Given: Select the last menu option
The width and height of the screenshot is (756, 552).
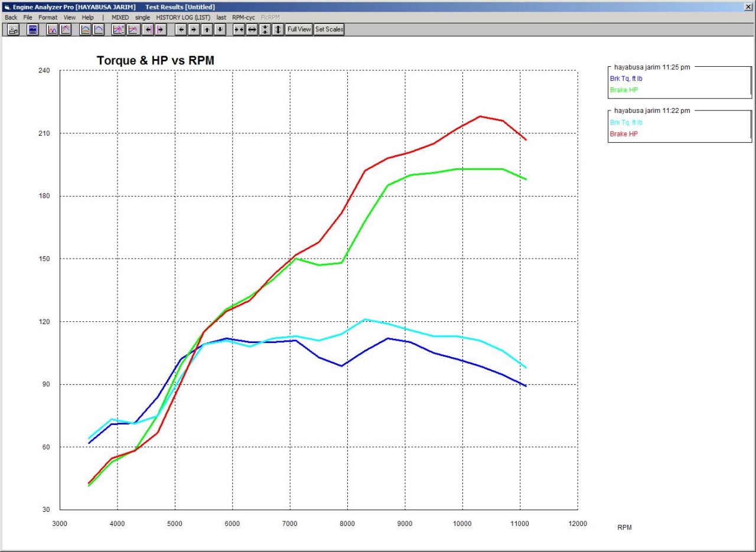Looking at the screenshot, I should pos(221,17).
